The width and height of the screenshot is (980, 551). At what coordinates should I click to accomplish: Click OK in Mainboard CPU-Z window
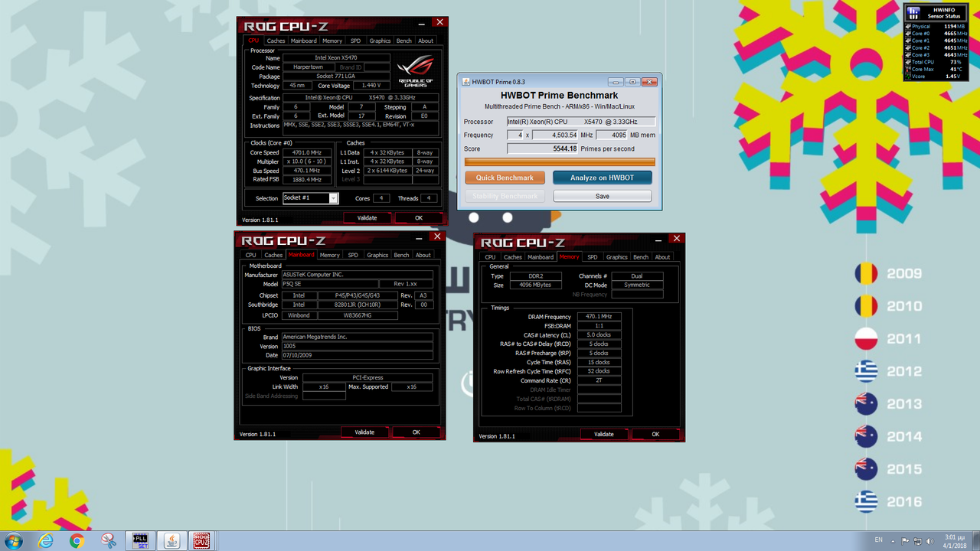pyautogui.click(x=416, y=432)
